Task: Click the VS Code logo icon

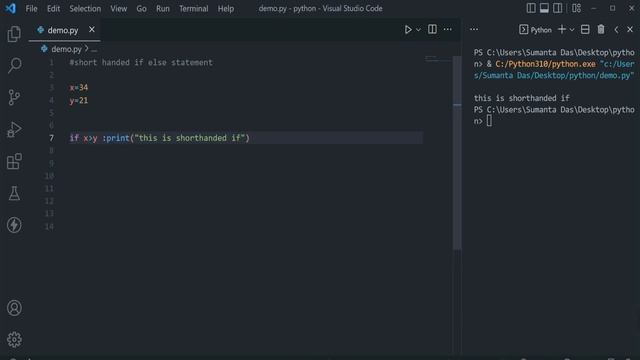Action: pyautogui.click(x=11, y=8)
